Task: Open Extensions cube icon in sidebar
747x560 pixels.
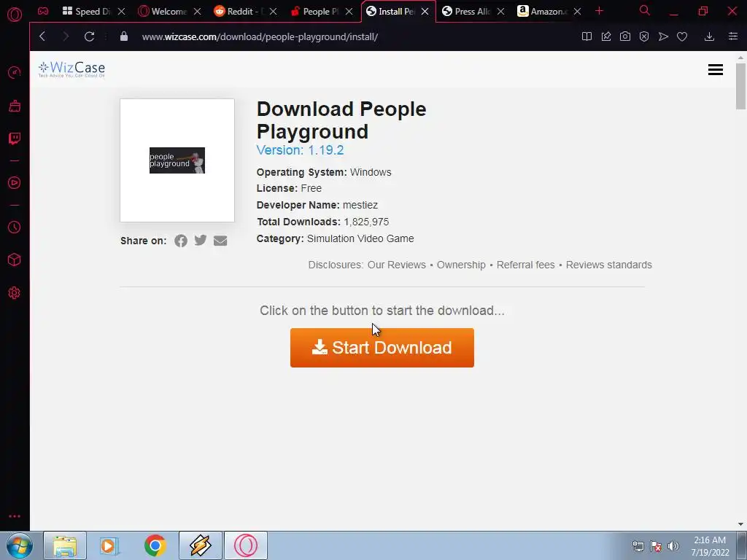Action: [x=15, y=260]
